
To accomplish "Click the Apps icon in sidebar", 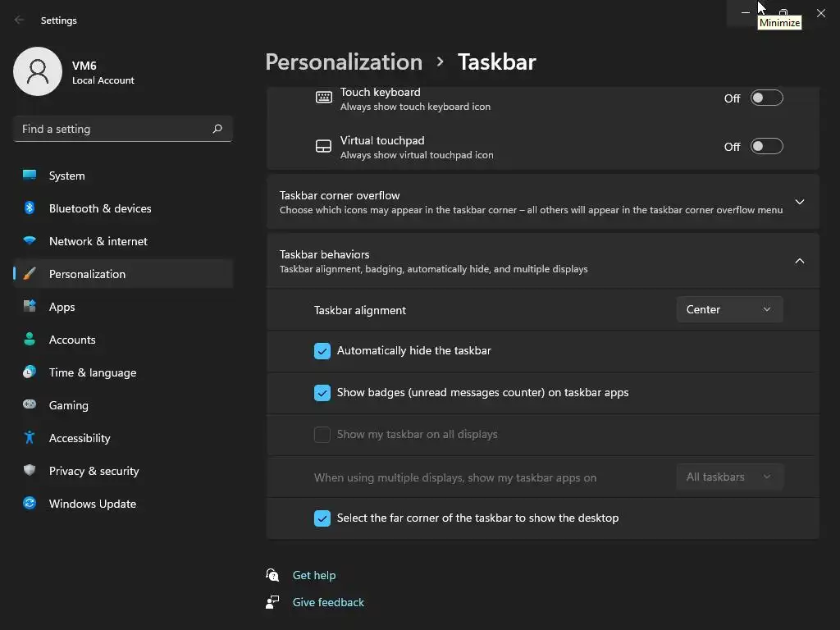I will 30,307.
